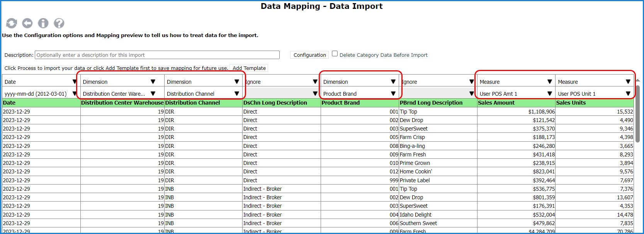Open the information icon
Image resolution: width=644 pixels, height=234 pixels.
[43, 23]
